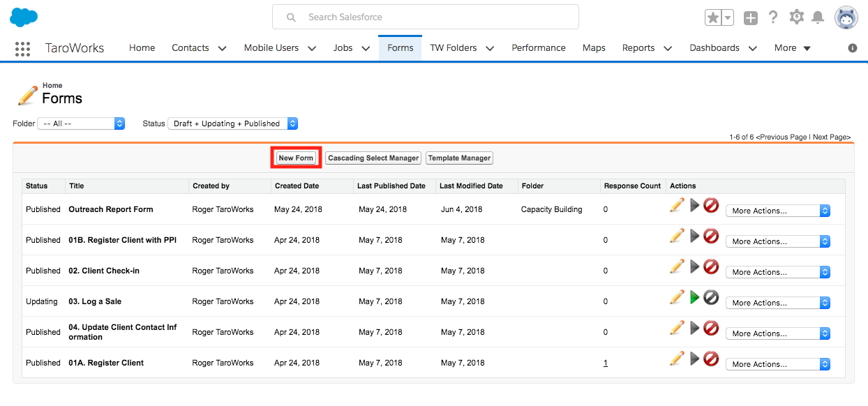This screenshot has width=868, height=406.
Task: Expand the Reports tab chevron
Action: pyautogui.click(x=668, y=48)
